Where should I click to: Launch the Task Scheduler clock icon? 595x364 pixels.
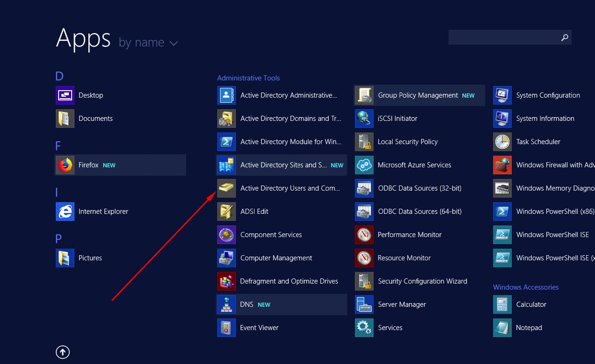click(x=502, y=142)
